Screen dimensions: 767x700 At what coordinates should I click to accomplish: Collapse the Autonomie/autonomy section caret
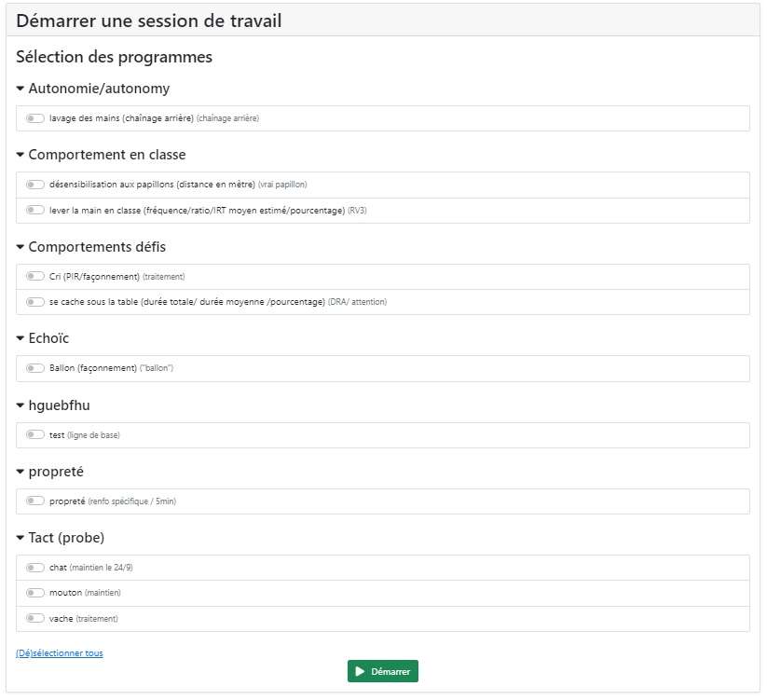pyautogui.click(x=21, y=89)
